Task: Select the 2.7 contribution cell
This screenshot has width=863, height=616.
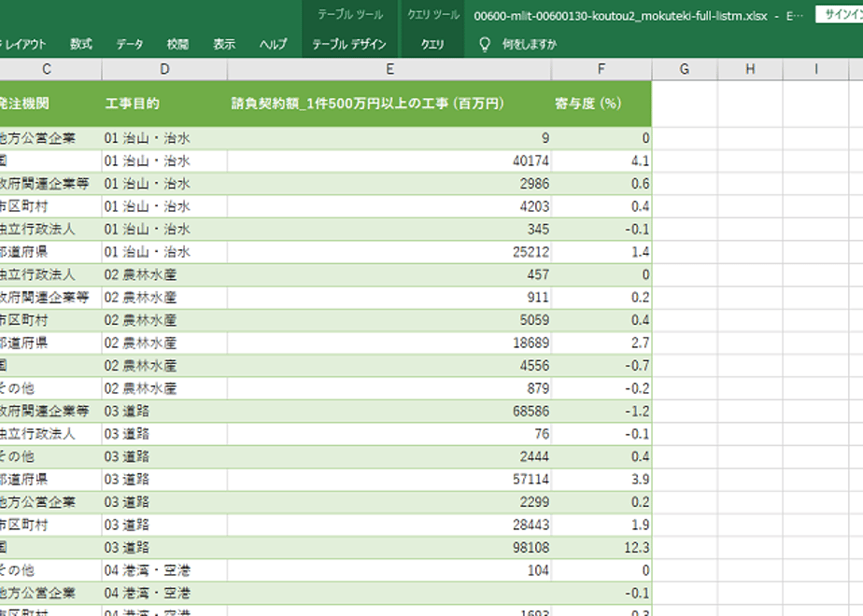Action: pyautogui.click(x=601, y=343)
